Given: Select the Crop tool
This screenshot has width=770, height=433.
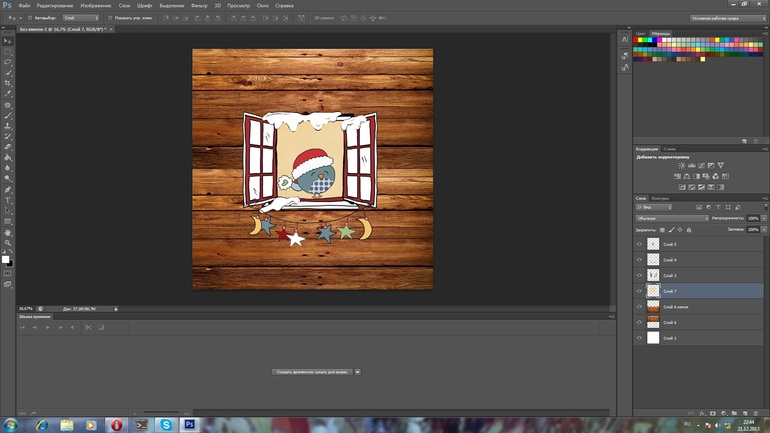Looking at the screenshot, I should (8, 83).
